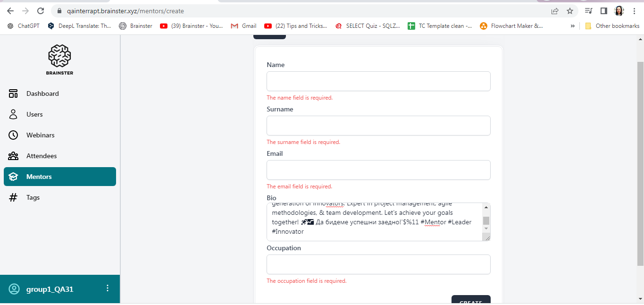The width and height of the screenshot is (644, 305).
Task: Expand the hidden bookmarks overflow chevron
Action: pos(573,26)
